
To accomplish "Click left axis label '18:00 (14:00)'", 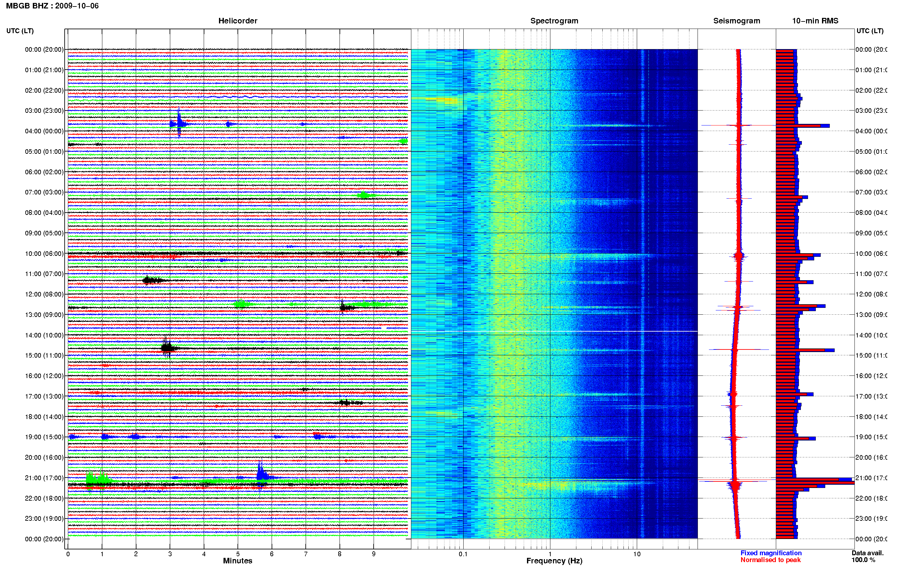I will (x=44, y=417).
